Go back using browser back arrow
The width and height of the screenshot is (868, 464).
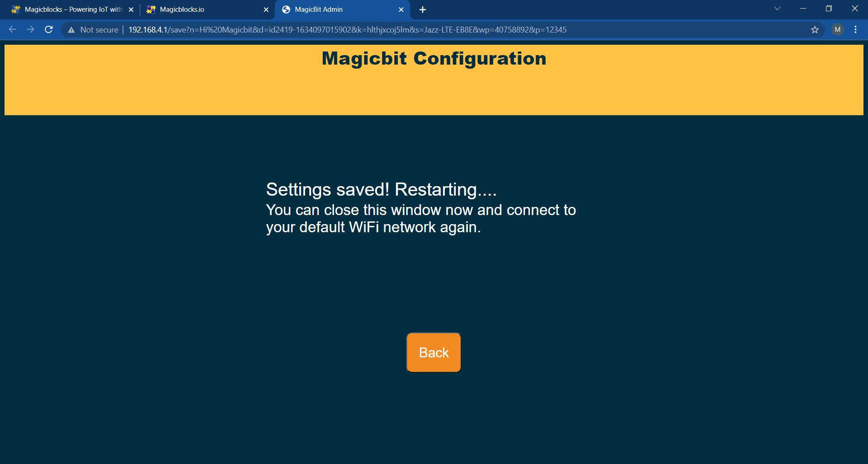coord(12,30)
